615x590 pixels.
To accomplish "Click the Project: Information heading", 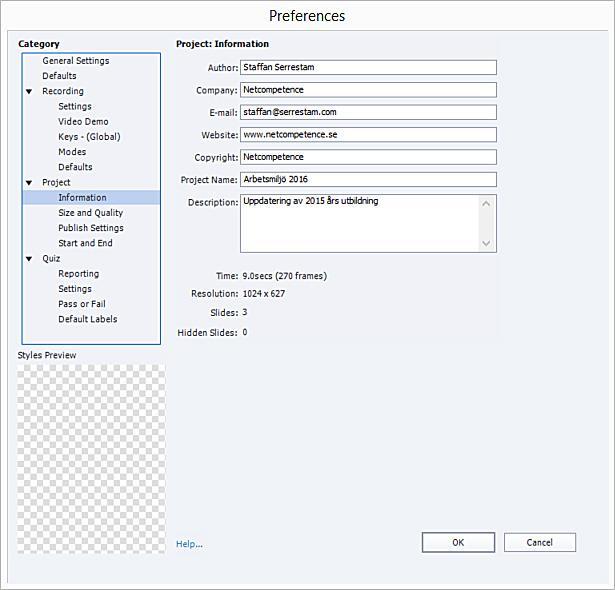I will tap(222, 44).
